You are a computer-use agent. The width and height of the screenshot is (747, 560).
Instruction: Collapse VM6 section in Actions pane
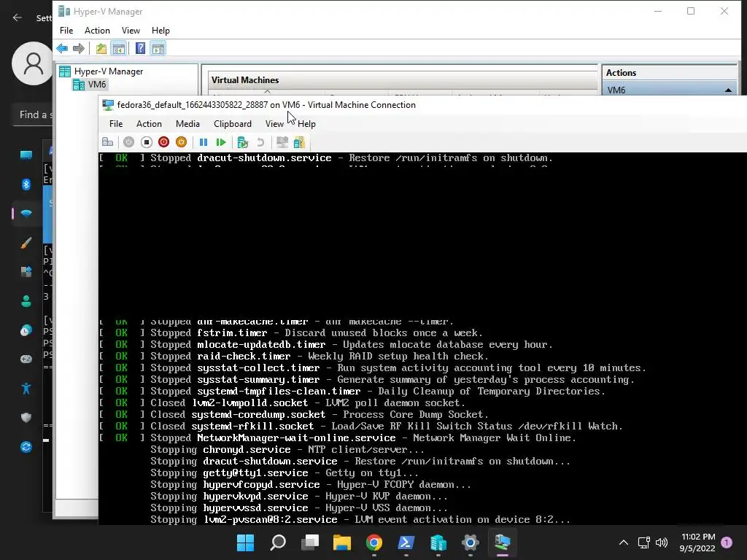(x=728, y=90)
